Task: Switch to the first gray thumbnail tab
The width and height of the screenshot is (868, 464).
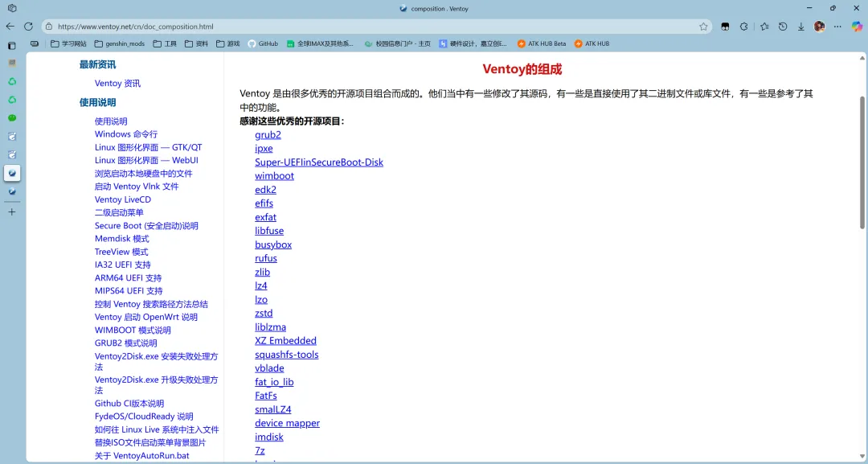Action: pos(11,63)
